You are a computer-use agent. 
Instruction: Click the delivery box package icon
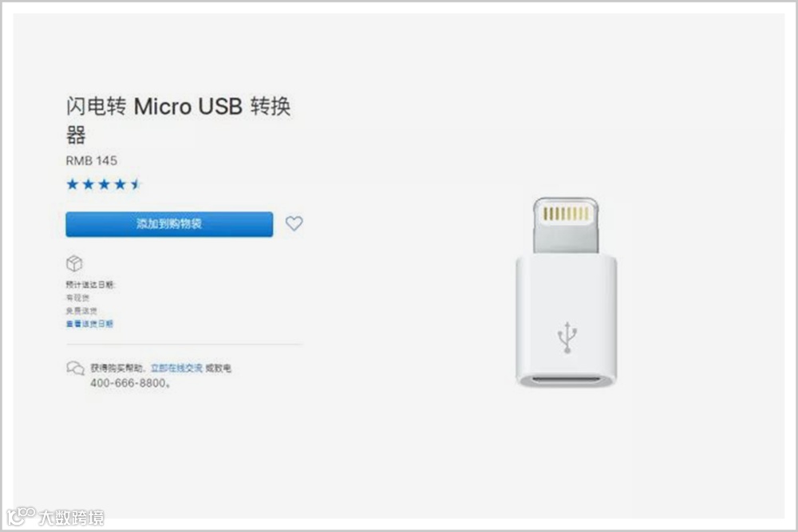point(74,263)
